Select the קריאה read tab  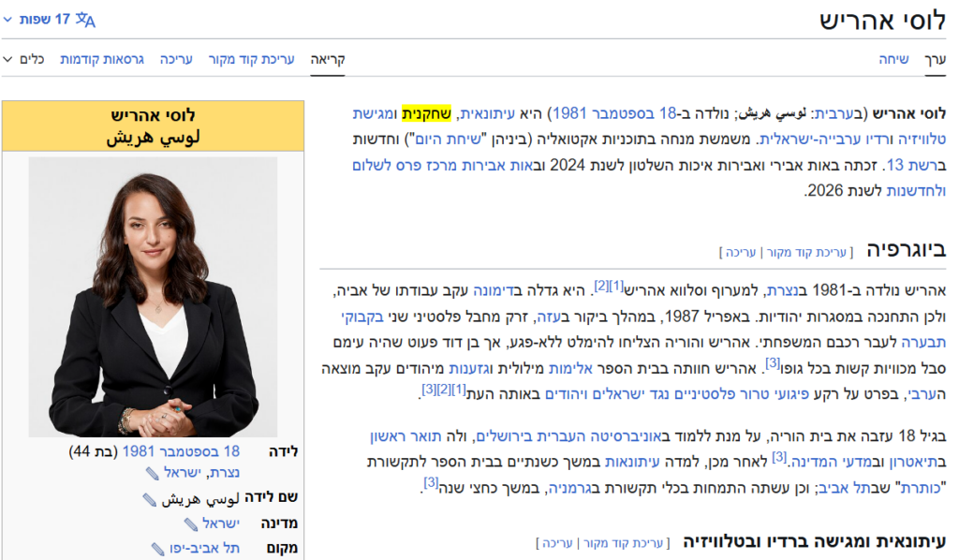tap(328, 59)
